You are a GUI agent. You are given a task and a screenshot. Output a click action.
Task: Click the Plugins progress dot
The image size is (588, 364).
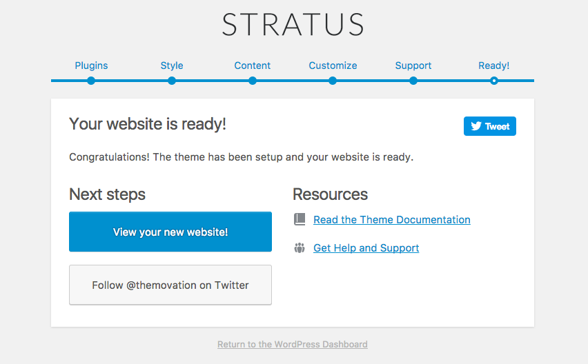point(91,81)
